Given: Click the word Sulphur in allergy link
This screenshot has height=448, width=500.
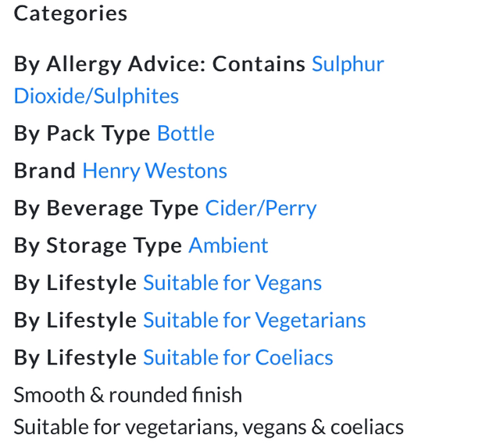Looking at the screenshot, I should (x=348, y=64).
